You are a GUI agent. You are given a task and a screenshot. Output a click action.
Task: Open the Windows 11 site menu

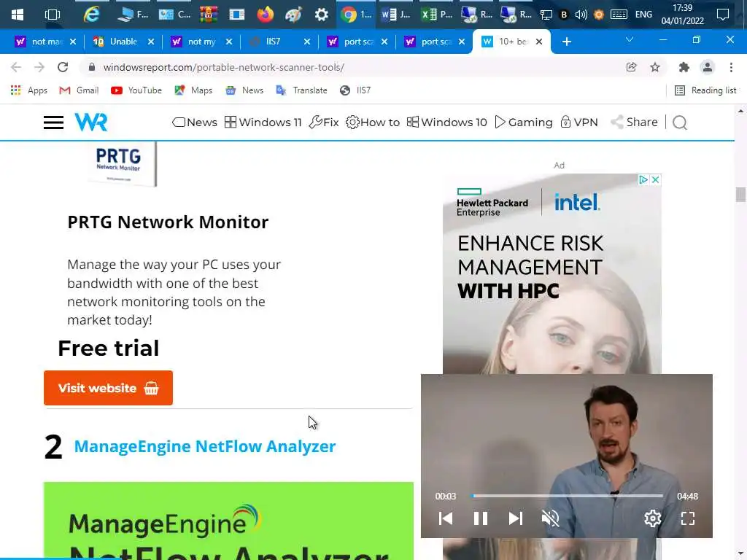263,122
